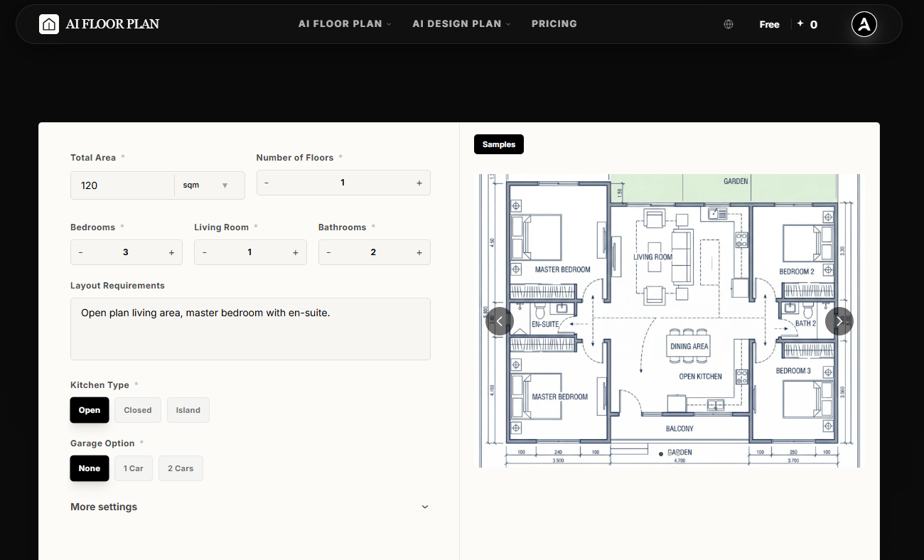
Task: Select the Open kitchen type
Action: pyautogui.click(x=90, y=410)
